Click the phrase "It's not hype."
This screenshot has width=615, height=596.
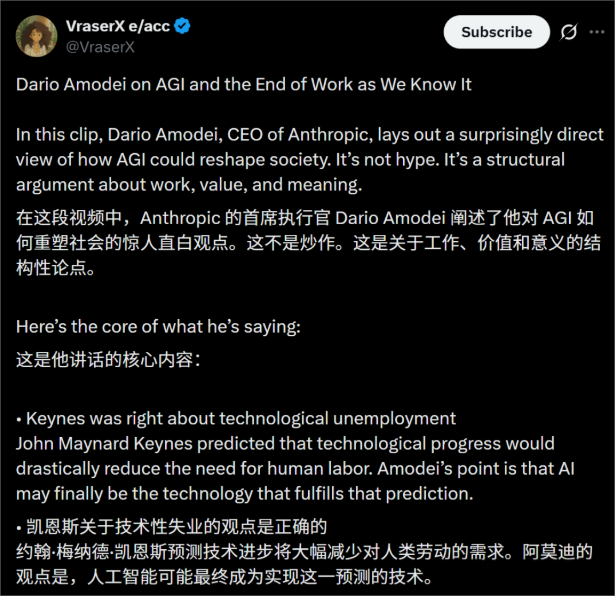point(388,160)
